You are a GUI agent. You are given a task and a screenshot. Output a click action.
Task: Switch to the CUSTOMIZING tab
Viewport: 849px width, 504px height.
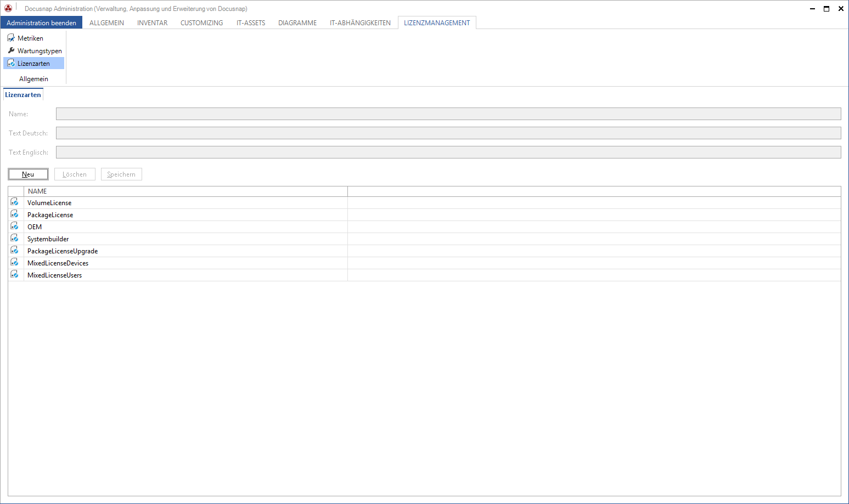[x=202, y=22]
